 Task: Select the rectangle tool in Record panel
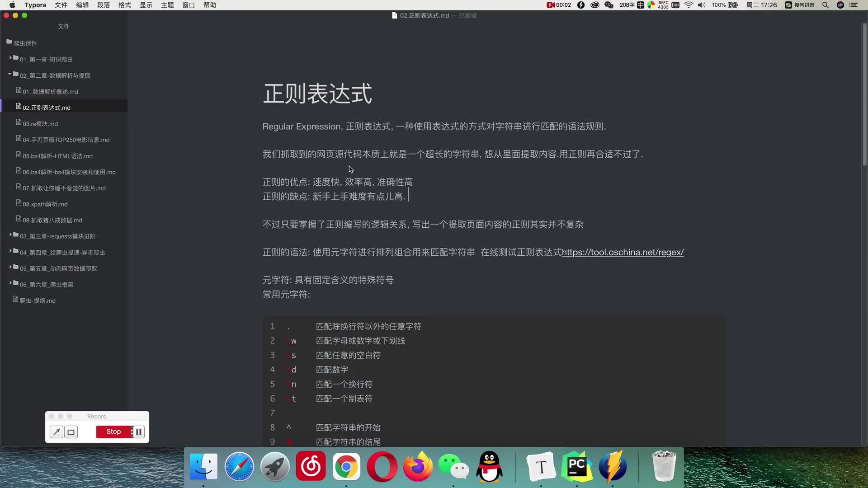coord(71,432)
